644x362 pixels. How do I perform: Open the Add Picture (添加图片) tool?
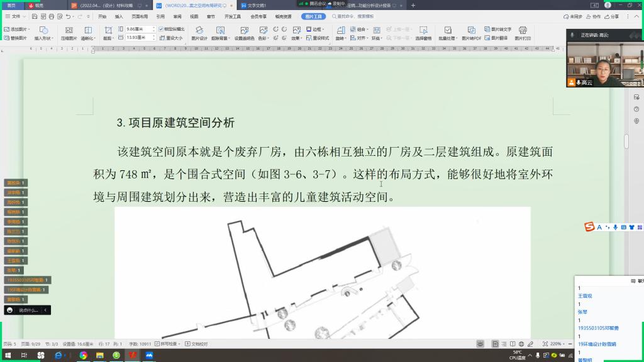16,29
